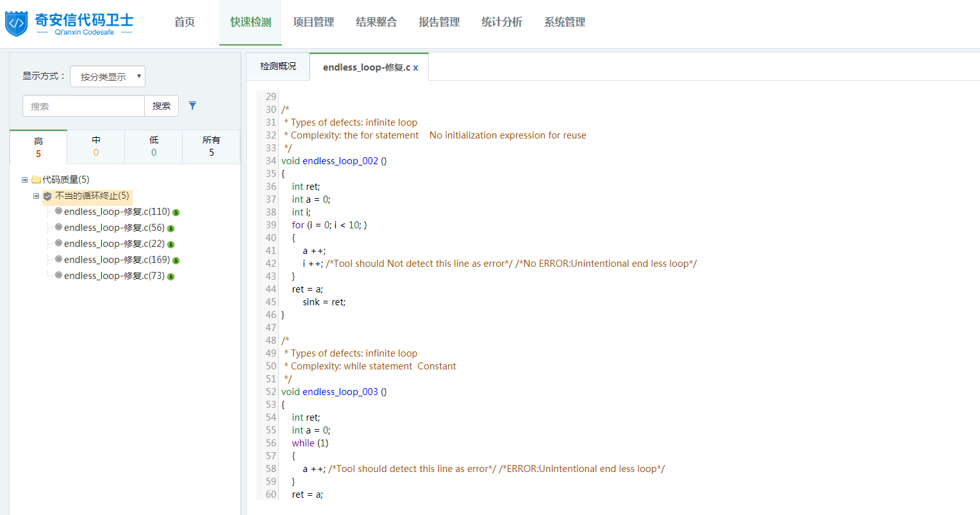Click the shield icon beside 不当的循环终止(5)
Screen dimensions: 980x515
point(47,196)
